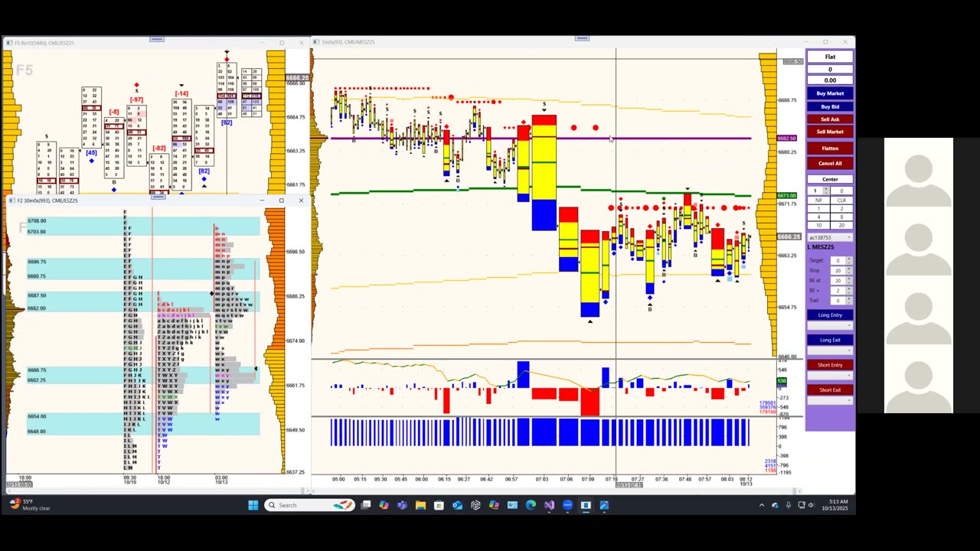This screenshot has width=980, height=551.
Task: Select quantity preset 20
Action: point(841,225)
